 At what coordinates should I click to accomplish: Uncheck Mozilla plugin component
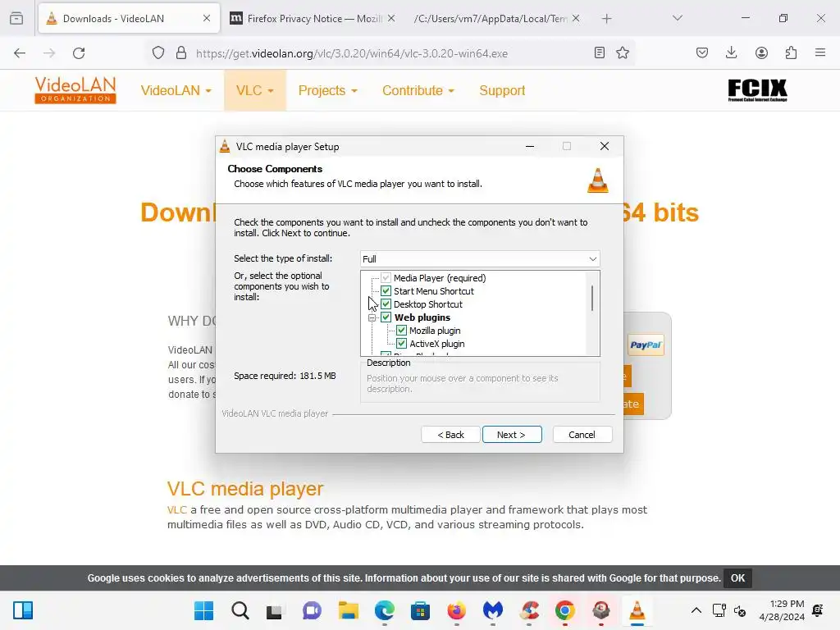pyautogui.click(x=401, y=331)
